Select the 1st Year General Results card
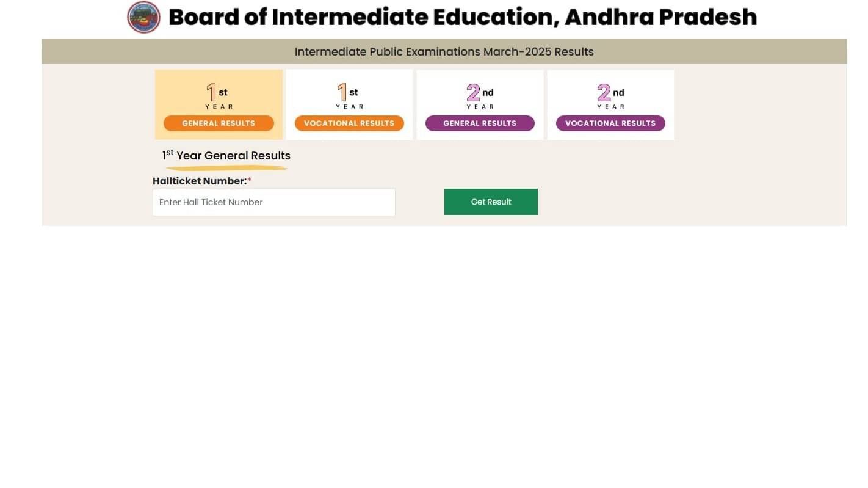Image resolution: width=868 pixels, height=488 pixels. 219,104
